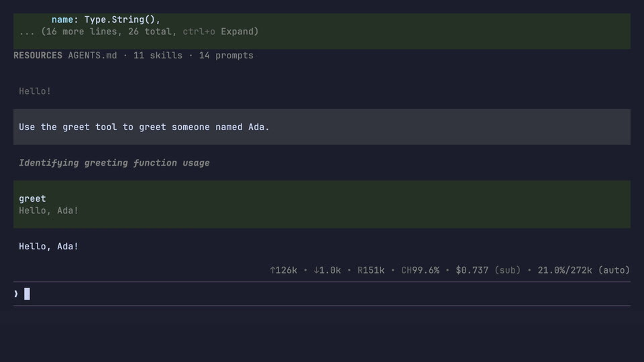The image size is (644, 362).
Task: Click the '↓1.0k' output tokens stat
Action: tap(327, 270)
